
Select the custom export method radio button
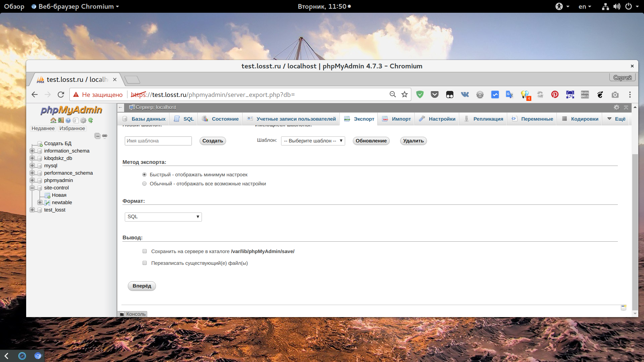[144, 184]
